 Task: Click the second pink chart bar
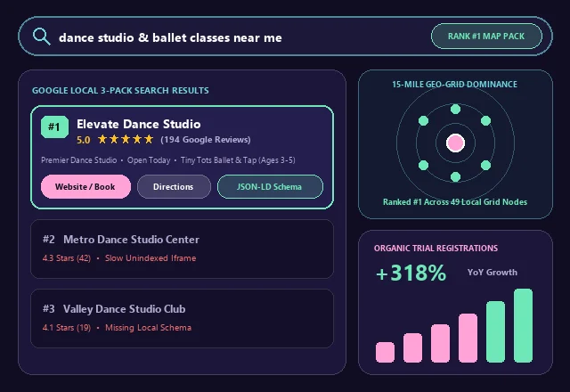tap(413, 348)
